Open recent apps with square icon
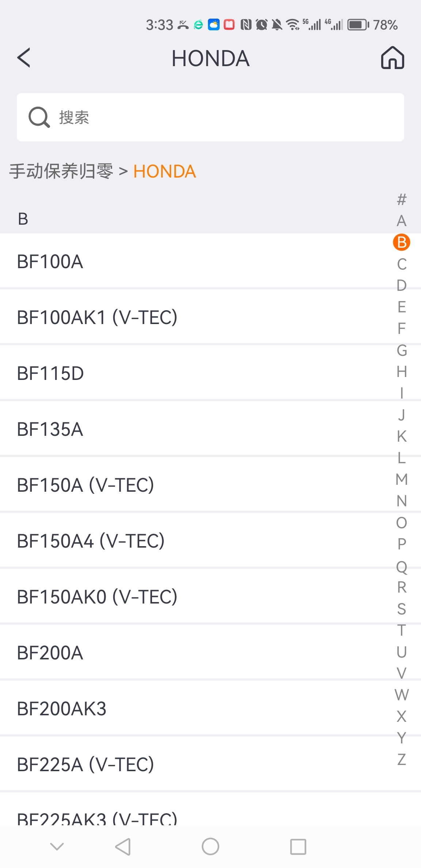This screenshot has height=868, width=421. coord(298,846)
